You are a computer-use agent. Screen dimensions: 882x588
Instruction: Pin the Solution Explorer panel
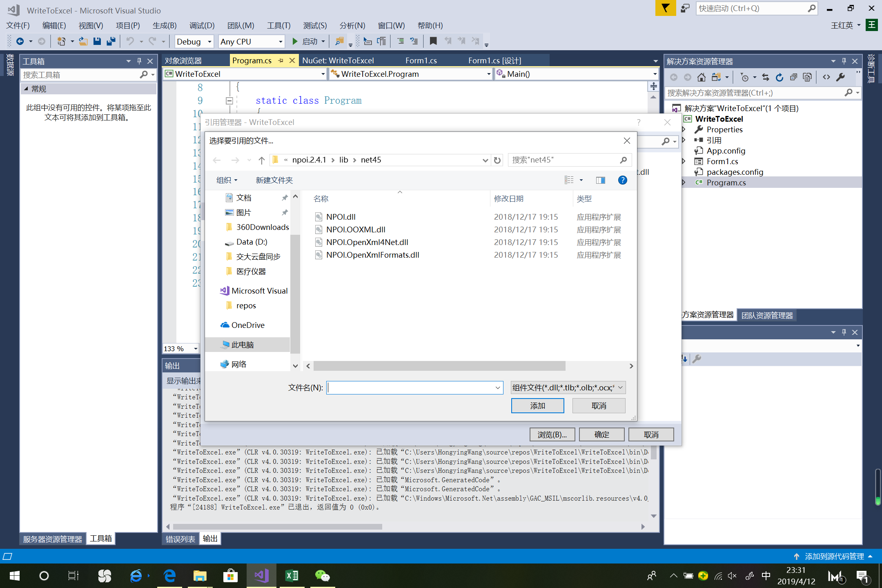pyautogui.click(x=844, y=61)
